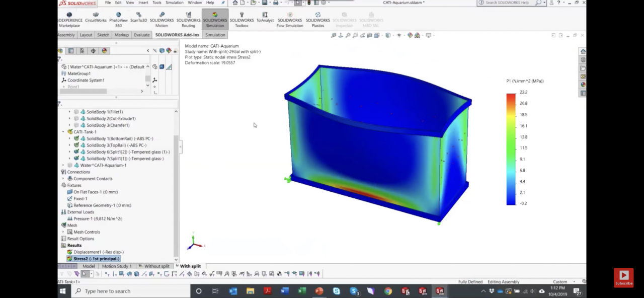Click the simulation tree vertical scrollbar
The image size is (644, 298).
click(176, 195)
